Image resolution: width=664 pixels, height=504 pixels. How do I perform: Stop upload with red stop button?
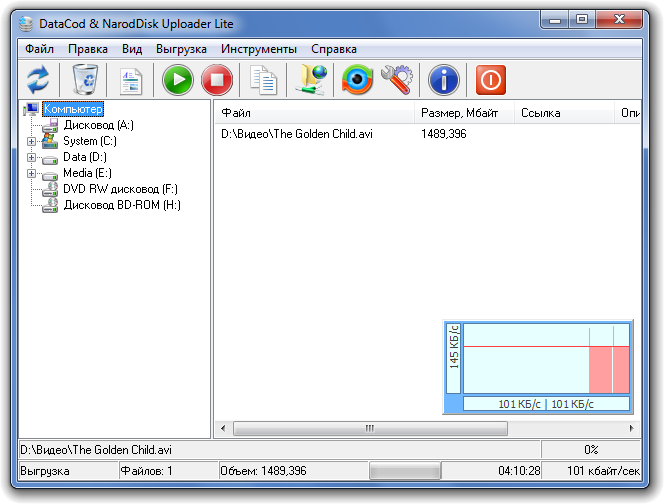point(216,79)
